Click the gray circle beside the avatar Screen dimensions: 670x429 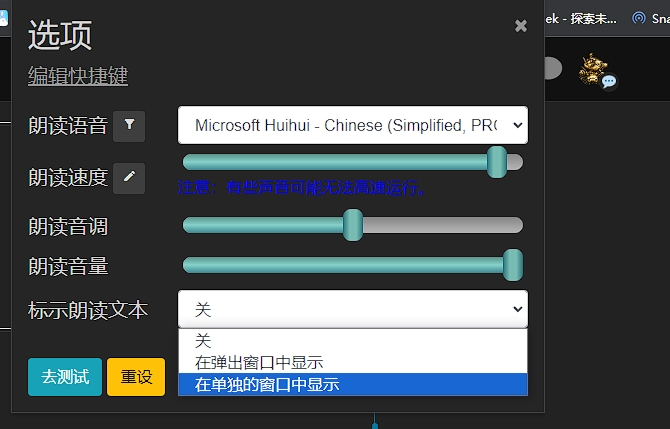(552, 68)
